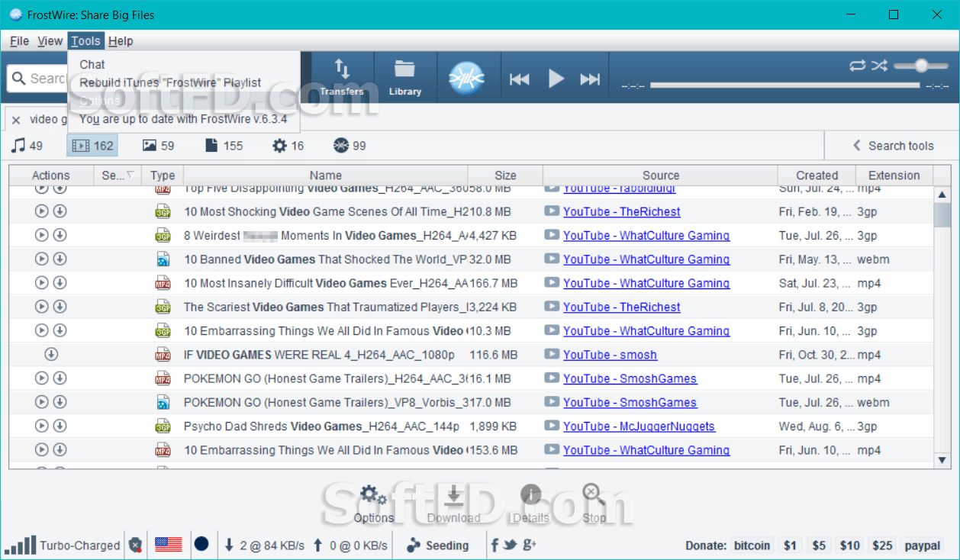Skip to previous track
Viewport: 960px width, 560px height.
tap(520, 79)
